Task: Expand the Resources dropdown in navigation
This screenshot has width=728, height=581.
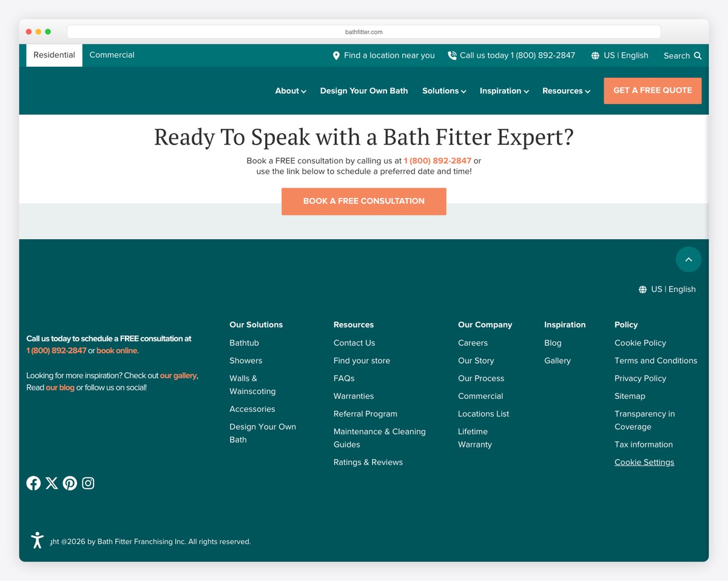Action: (567, 90)
